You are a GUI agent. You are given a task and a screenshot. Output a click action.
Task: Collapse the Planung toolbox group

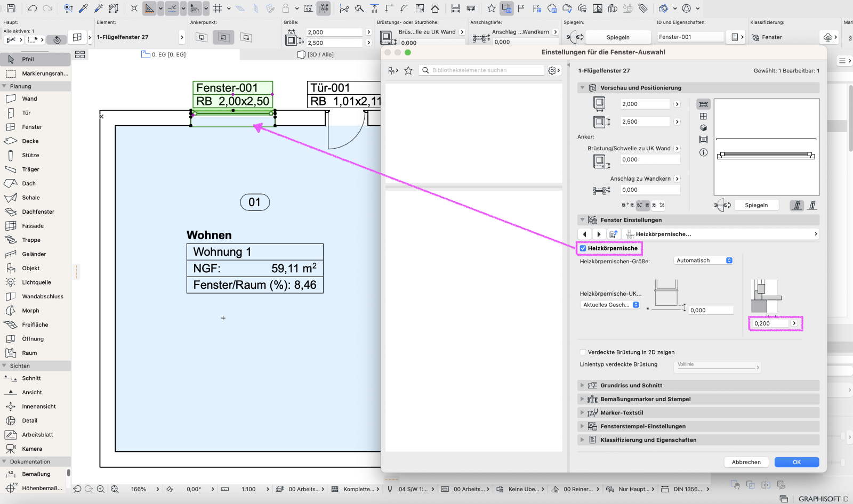coord(4,86)
